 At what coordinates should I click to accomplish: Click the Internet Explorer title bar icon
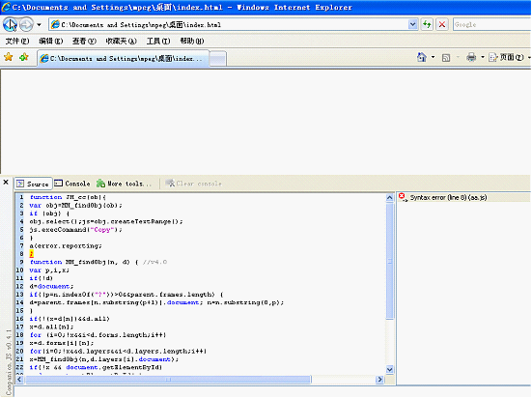point(6,7)
